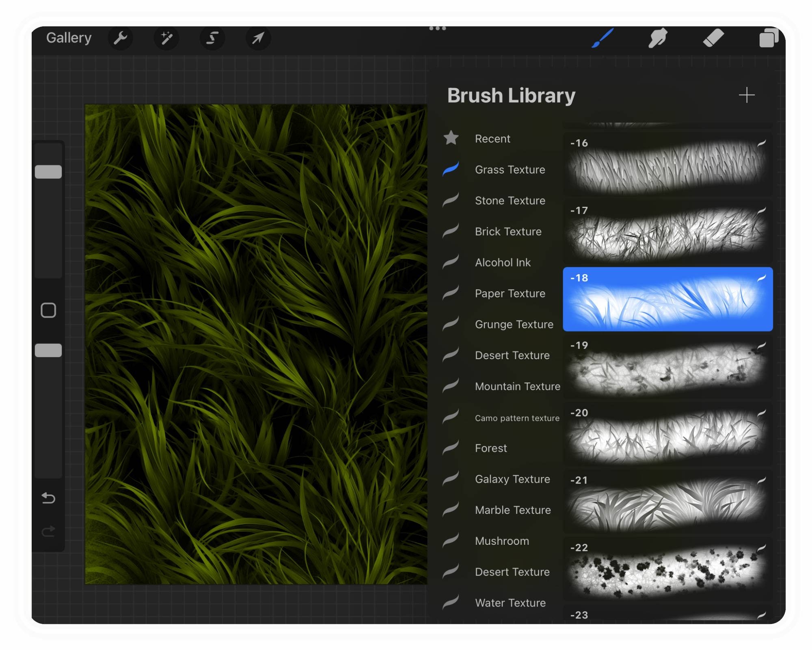The width and height of the screenshot is (812, 650).
Task: Open the Actions wrench menu
Action: point(120,38)
